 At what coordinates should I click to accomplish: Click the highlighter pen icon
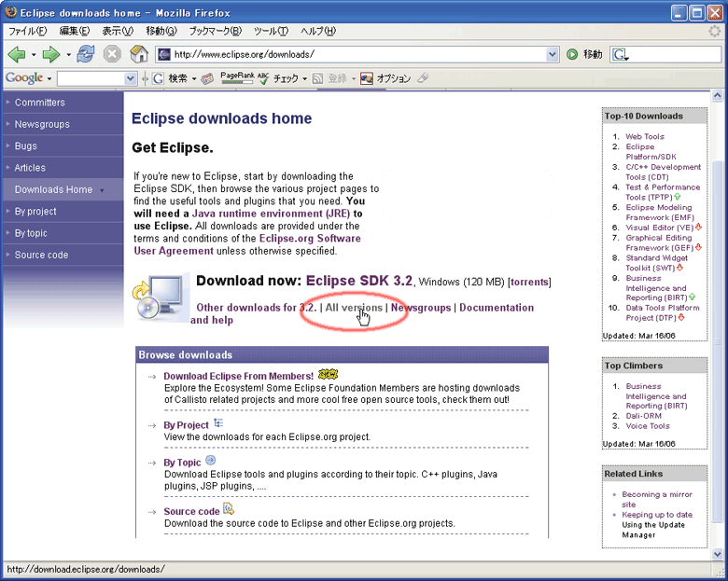click(x=423, y=78)
